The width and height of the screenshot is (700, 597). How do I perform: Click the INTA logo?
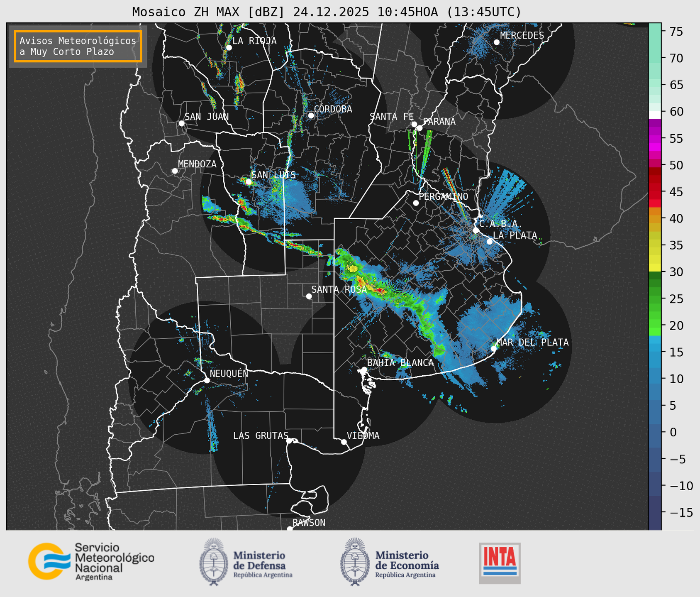coord(500,563)
